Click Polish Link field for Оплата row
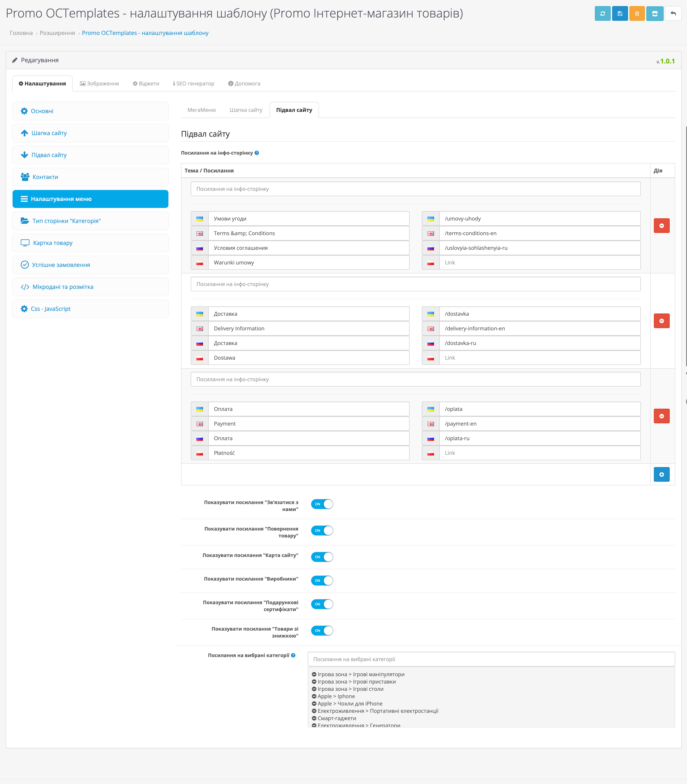This screenshot has height=784, width=687. [x=539, y=453]
